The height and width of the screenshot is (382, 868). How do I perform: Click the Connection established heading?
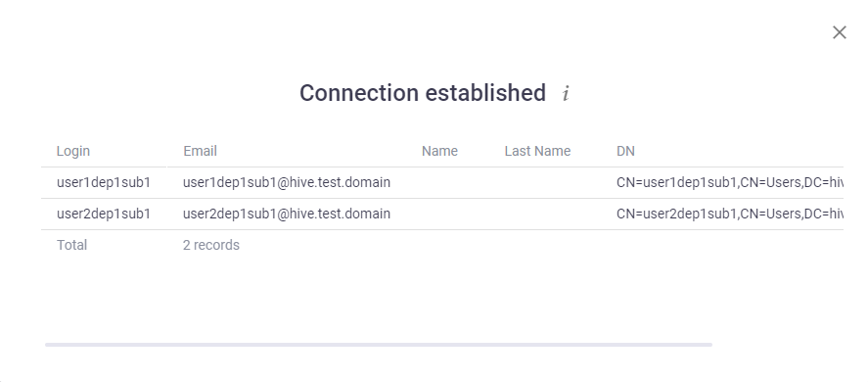(423, 93)
